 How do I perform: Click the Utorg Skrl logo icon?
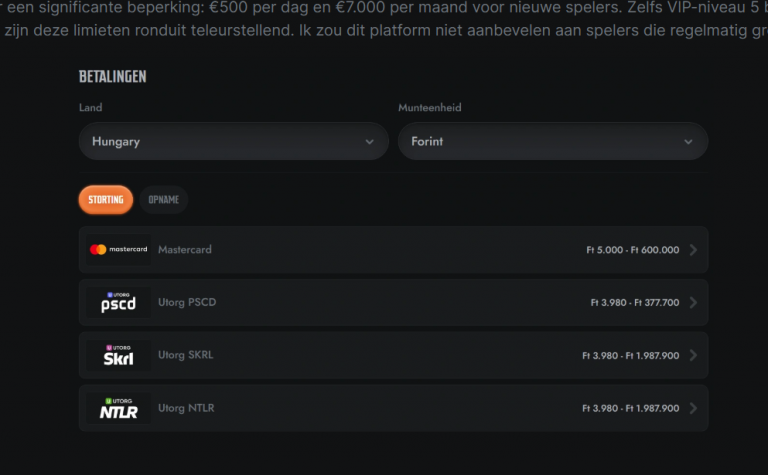(119, 356)
